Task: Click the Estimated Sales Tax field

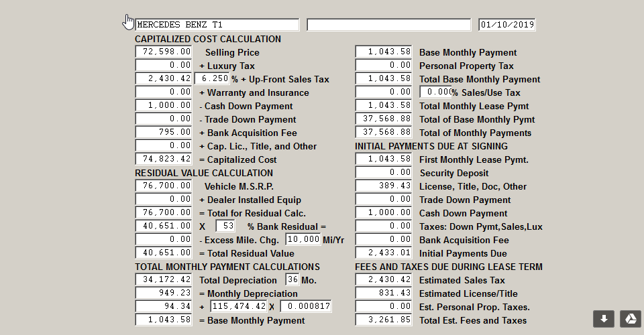Action: [x=384, y=279]
